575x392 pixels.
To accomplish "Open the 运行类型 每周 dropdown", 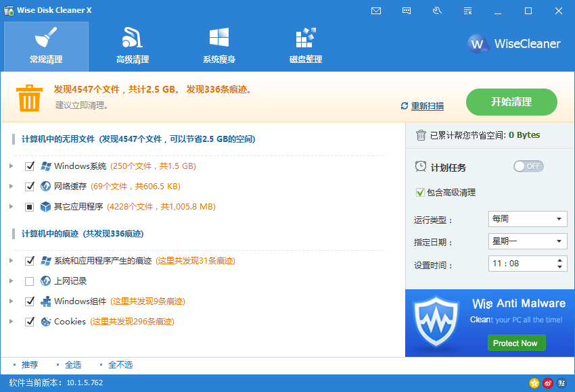I will coord(527,219).
